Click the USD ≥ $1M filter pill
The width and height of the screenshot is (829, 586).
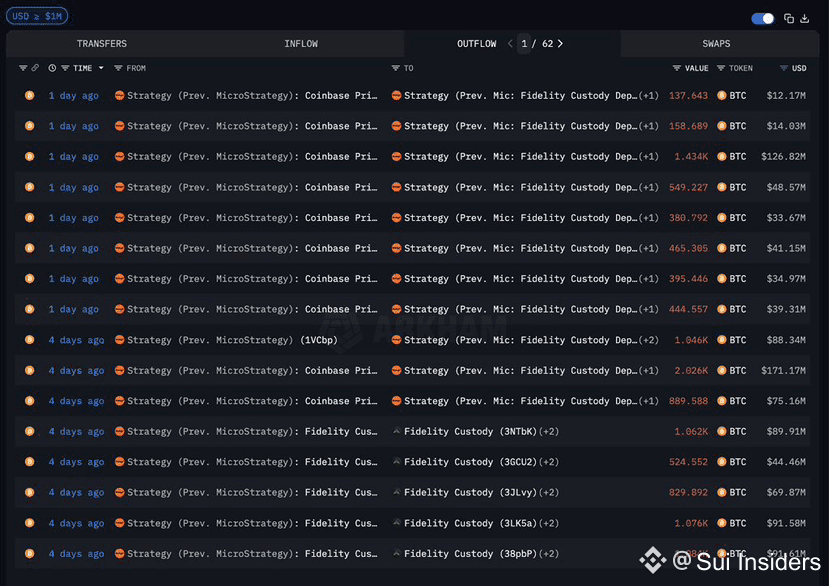pos(37,15)
